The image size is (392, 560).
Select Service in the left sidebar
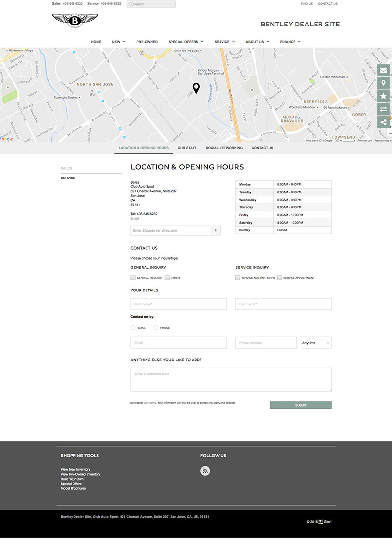pyautogui.click(x=68, y=178)
